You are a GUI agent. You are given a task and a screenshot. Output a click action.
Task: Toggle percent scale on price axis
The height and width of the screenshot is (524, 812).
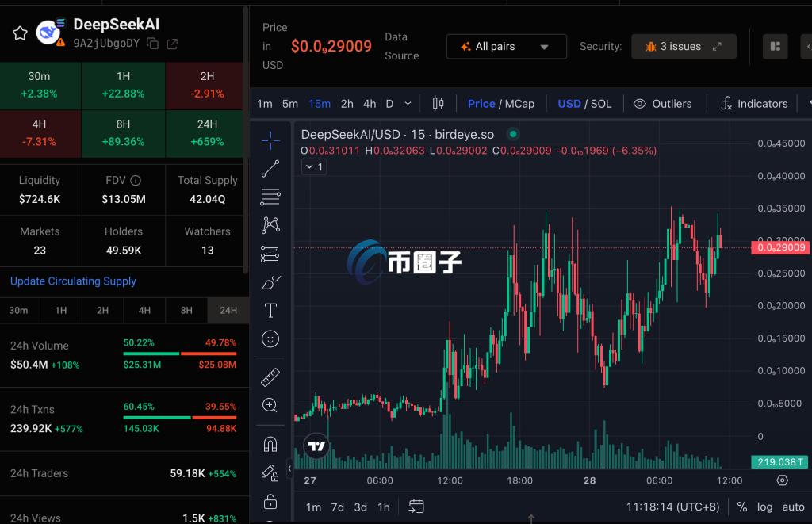pyautogui.click(x=742, y=507)
